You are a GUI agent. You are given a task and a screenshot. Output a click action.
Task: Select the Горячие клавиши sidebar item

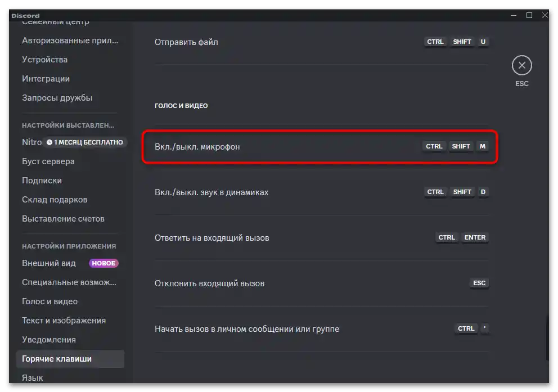point(57,359)
